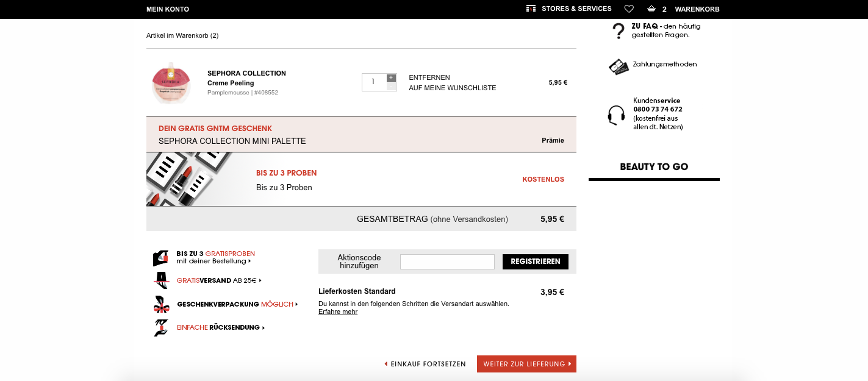
Task: Open Stores & Services menu
Action: point(576,9)
